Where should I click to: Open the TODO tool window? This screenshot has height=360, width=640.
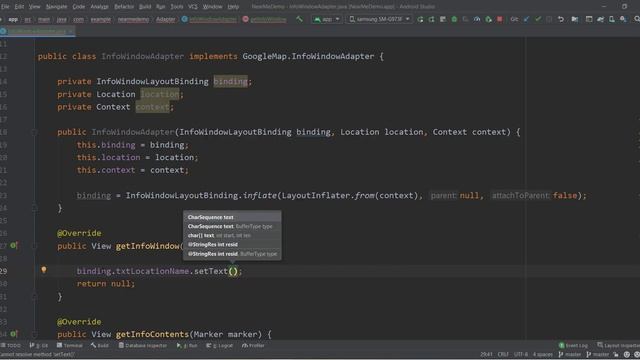coord(11,345)
